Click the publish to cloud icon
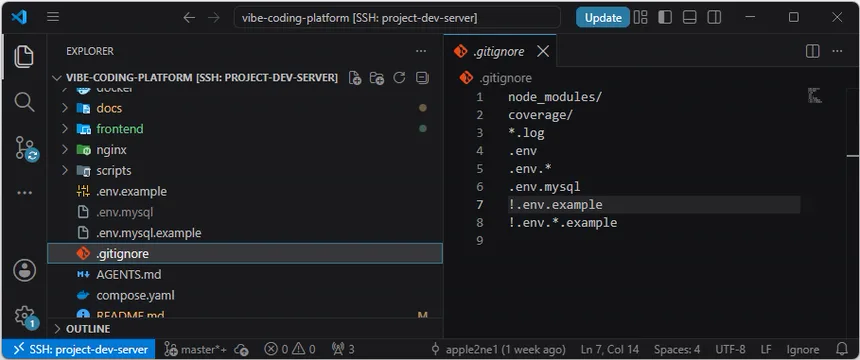 [241, 349]
